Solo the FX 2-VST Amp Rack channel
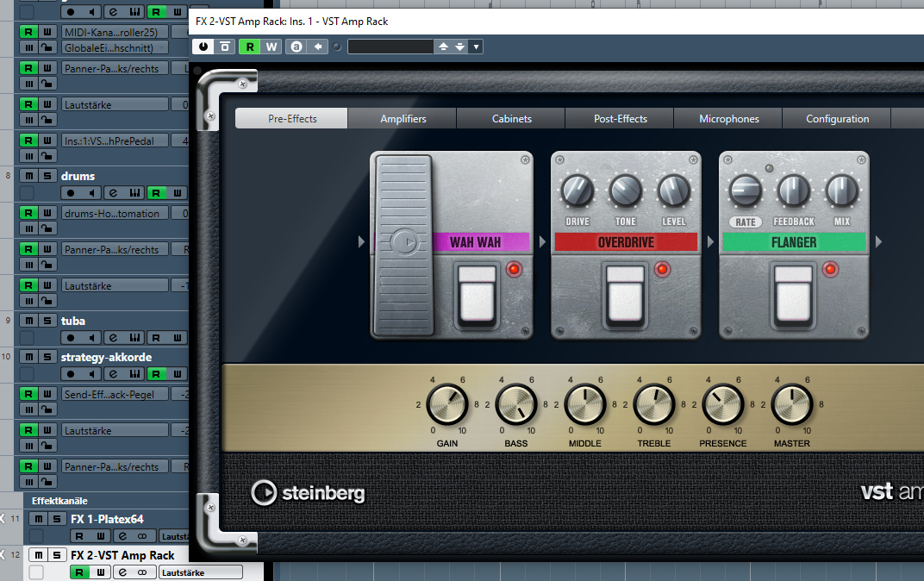The height and width of the screenshot is (581, 924). coord(57,555)
